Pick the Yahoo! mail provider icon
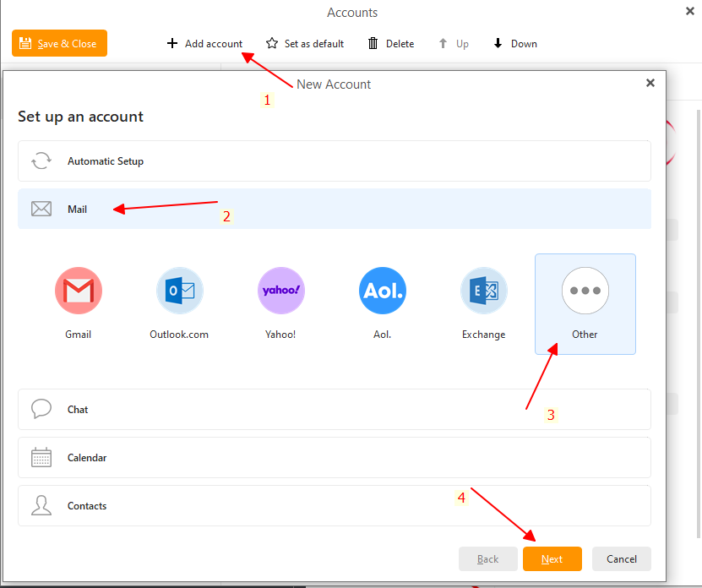Viewport: 702px width, 588px height. 280,291
